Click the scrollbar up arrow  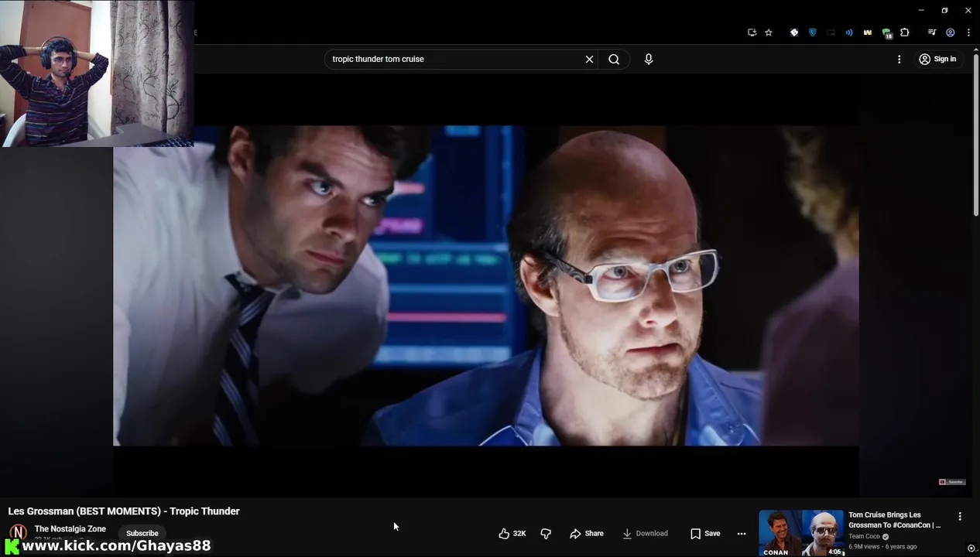click(x=976, y=49)
